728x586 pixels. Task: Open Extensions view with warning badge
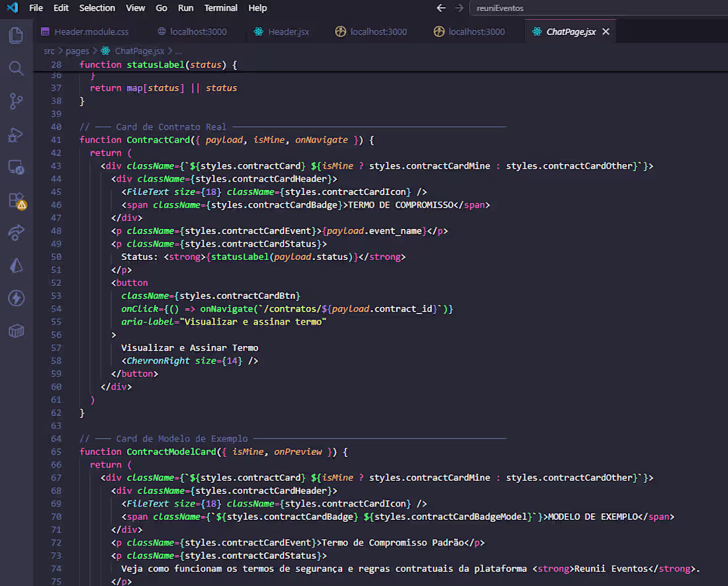pyautogui.click(x=17, y=201)
